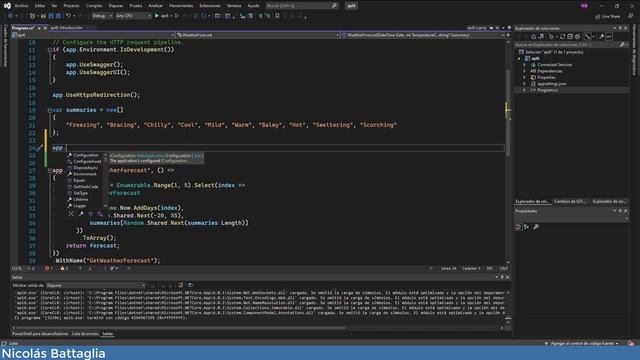Select Environment in IntelliSense list

[x=85, y=174]
